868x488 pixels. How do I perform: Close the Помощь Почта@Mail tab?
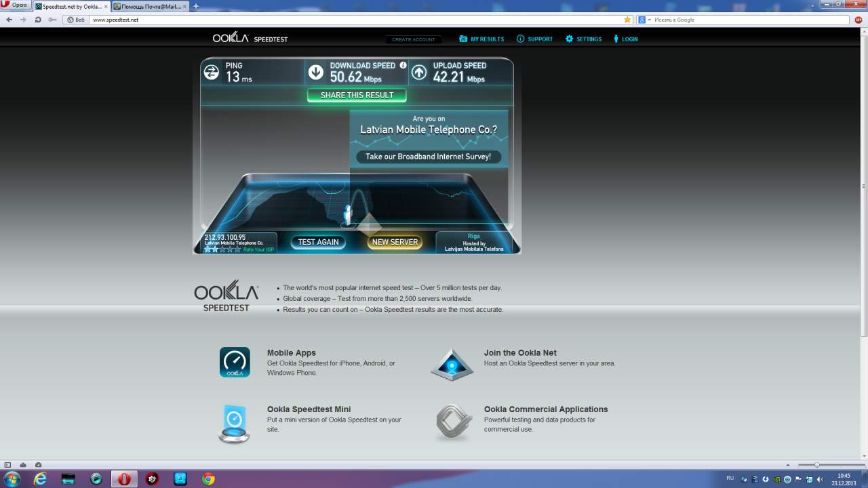click(185, 6)
